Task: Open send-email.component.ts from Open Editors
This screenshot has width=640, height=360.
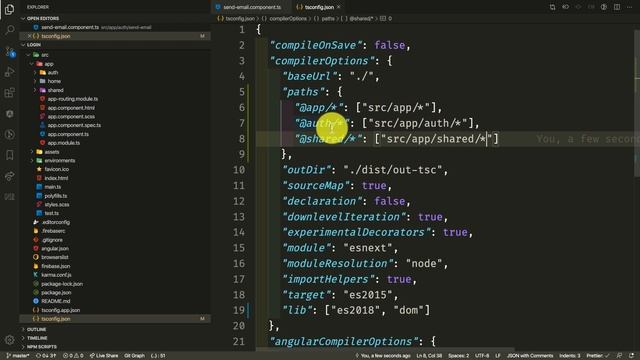Action: 70,27
